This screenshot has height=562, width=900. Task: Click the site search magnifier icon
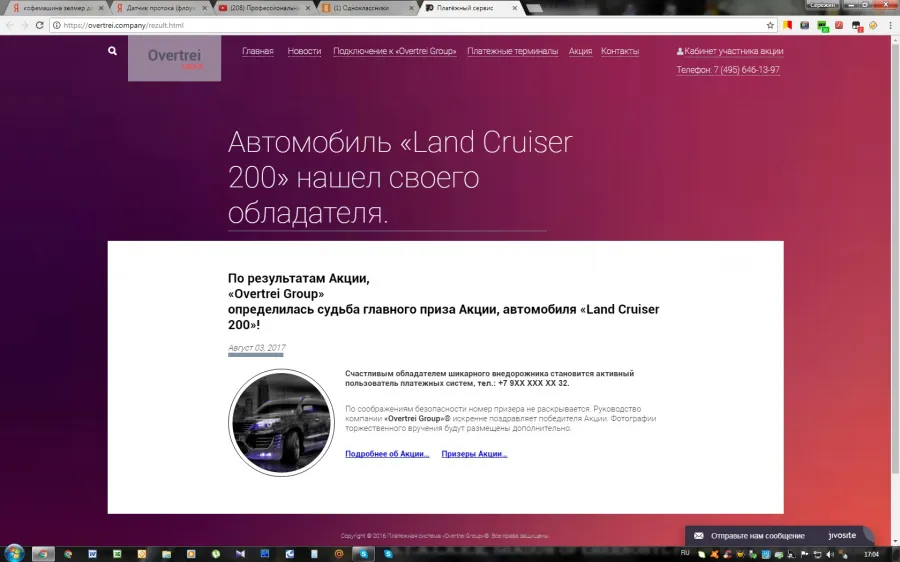112,51
